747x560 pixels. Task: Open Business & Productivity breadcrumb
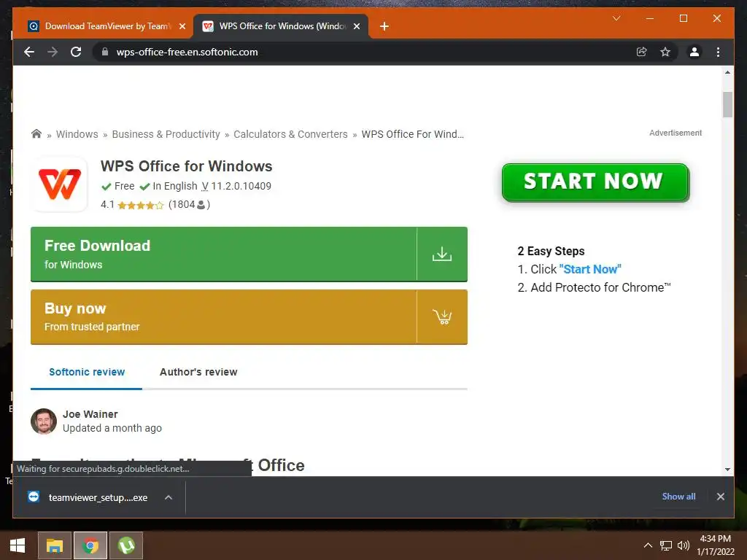(x=166, y=134)
